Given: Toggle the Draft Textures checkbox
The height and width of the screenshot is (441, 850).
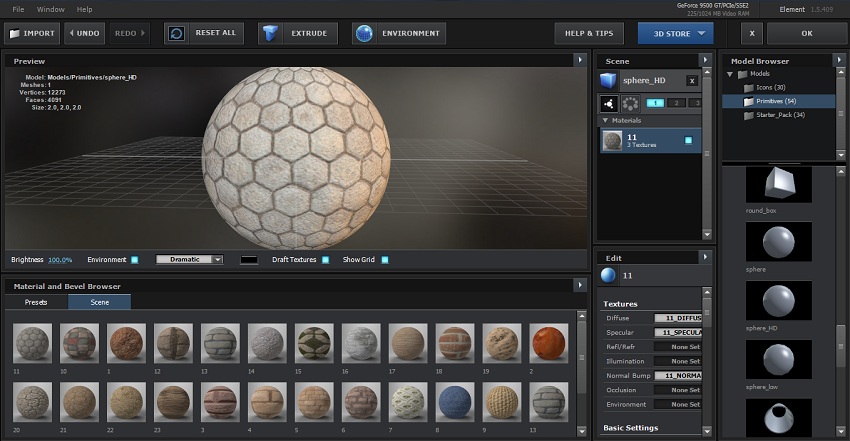Looking at the screenshot, I should (325, 260).
